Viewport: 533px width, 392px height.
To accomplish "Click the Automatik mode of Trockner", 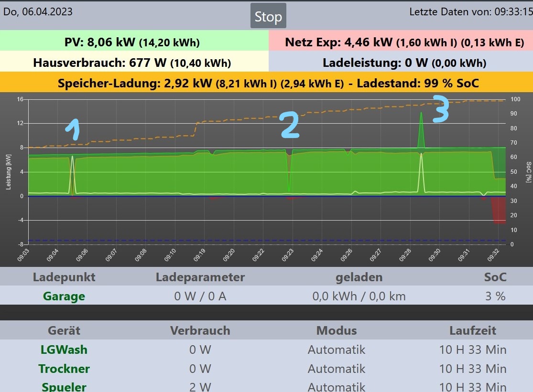I will (336, 369).
